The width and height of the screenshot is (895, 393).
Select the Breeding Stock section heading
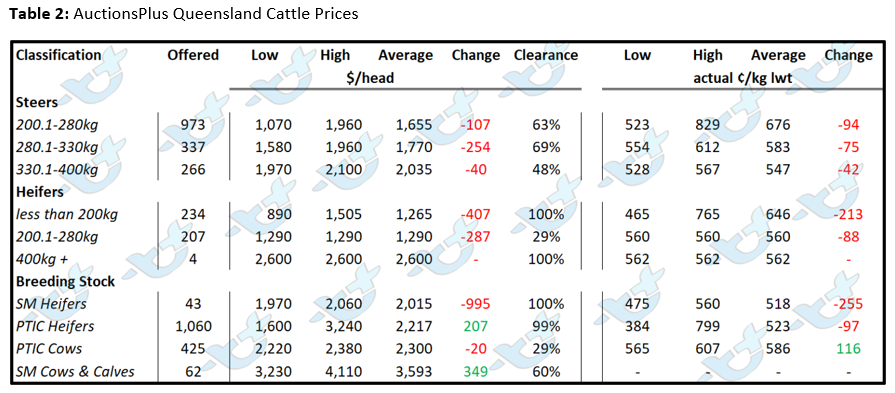[66, 282]
